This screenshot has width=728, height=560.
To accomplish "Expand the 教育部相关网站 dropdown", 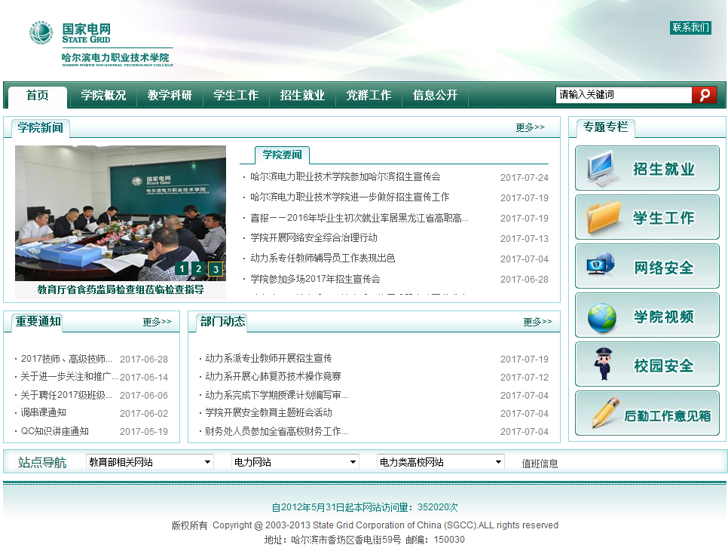I will pos(150,462).
